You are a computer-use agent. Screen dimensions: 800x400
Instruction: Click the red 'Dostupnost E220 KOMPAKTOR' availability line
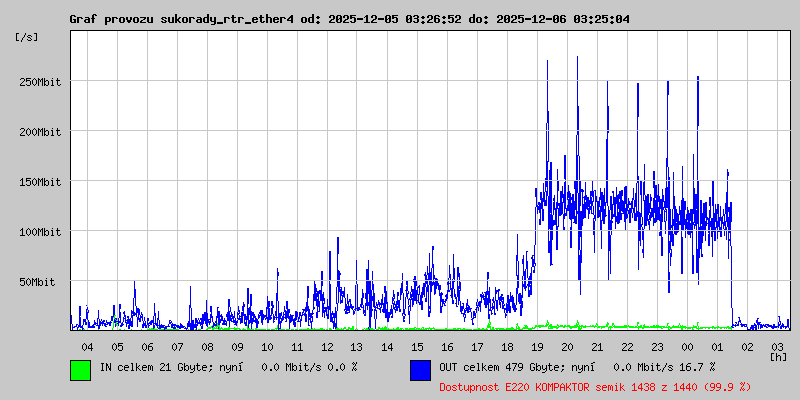click(x=595, y=387)
